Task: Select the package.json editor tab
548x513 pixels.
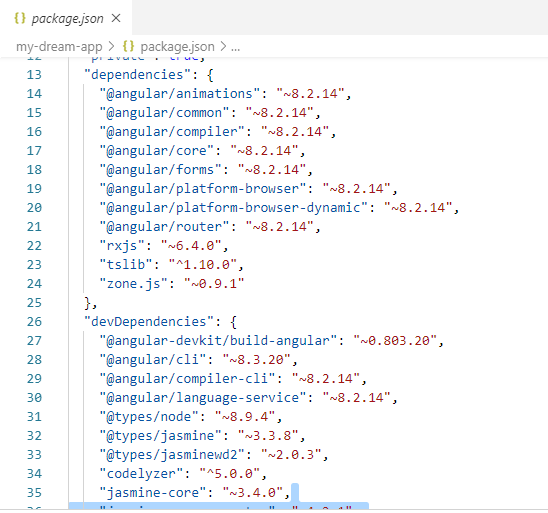Action: coord(66,17)
